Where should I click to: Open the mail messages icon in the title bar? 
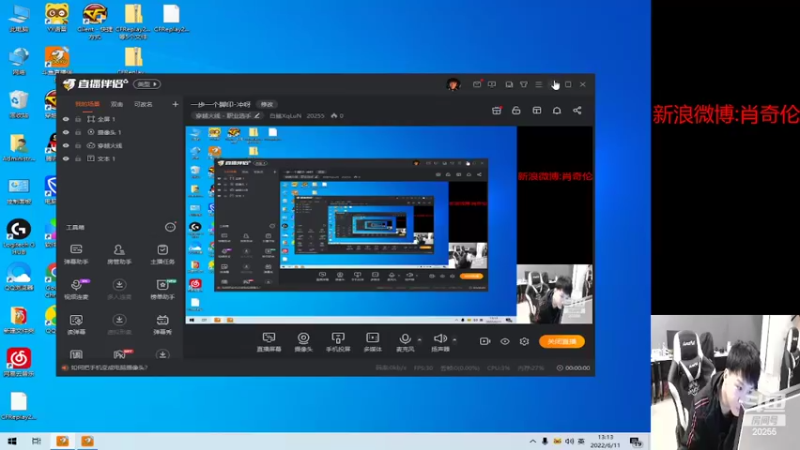click(477, 84)
